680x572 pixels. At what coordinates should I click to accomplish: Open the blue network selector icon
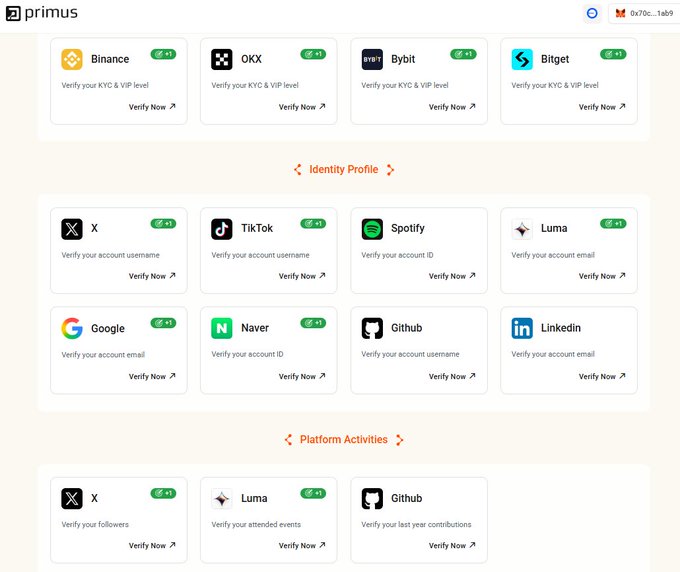(x=592, y=13)
